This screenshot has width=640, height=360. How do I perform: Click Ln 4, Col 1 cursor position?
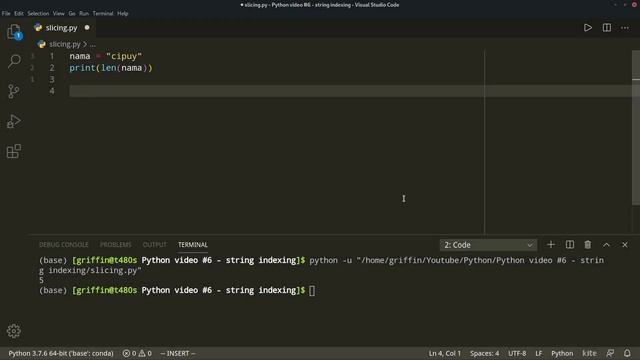pos(444,353)
